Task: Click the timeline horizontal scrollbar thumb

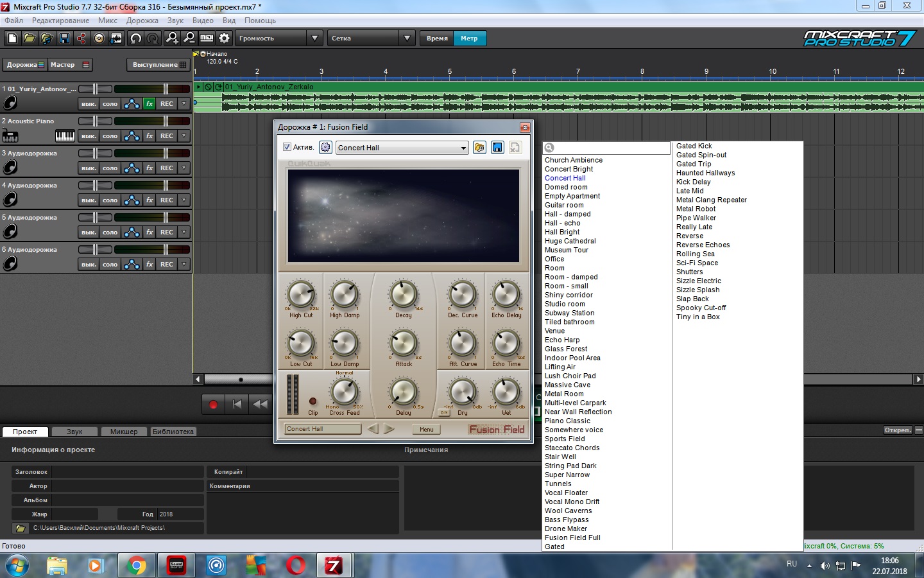Action: tap(241, 380)
